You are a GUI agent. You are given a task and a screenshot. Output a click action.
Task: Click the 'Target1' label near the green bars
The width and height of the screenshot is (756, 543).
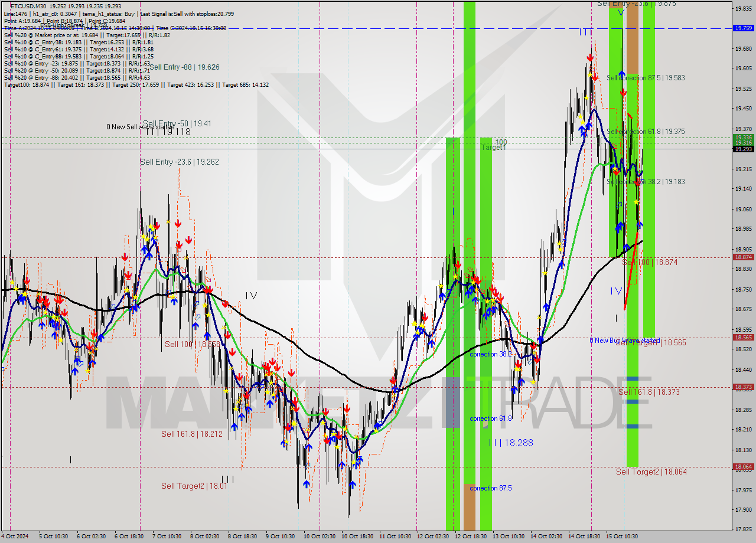tap(493, 148)
